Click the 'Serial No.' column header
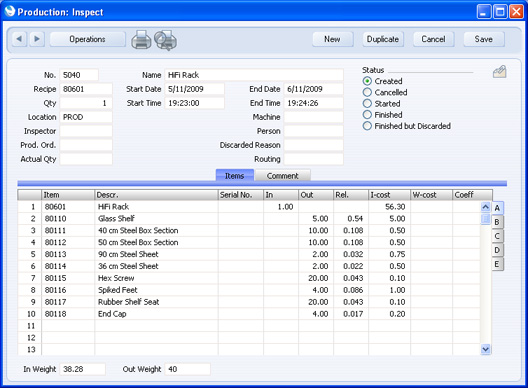 (240, 195)
